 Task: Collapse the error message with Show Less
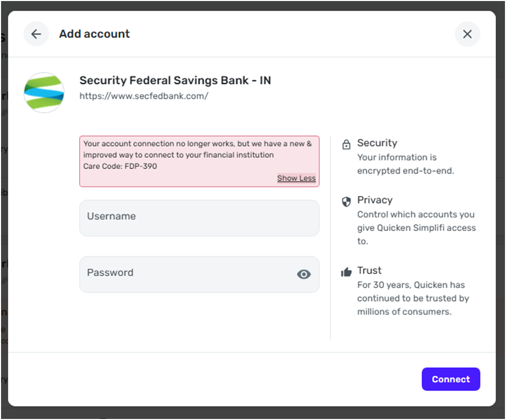point(296,178)
